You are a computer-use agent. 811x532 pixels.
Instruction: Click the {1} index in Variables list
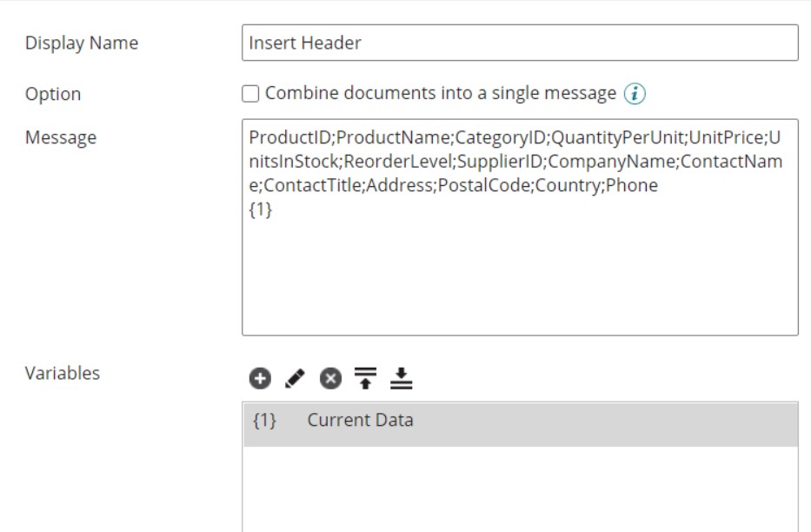click(x=264, y=421)
